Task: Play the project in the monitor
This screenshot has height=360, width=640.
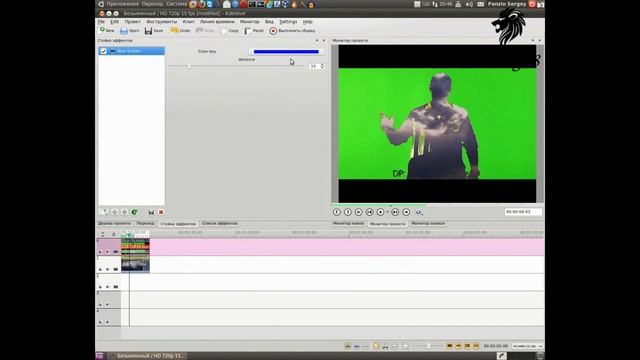Action: (x=380, y=212)
